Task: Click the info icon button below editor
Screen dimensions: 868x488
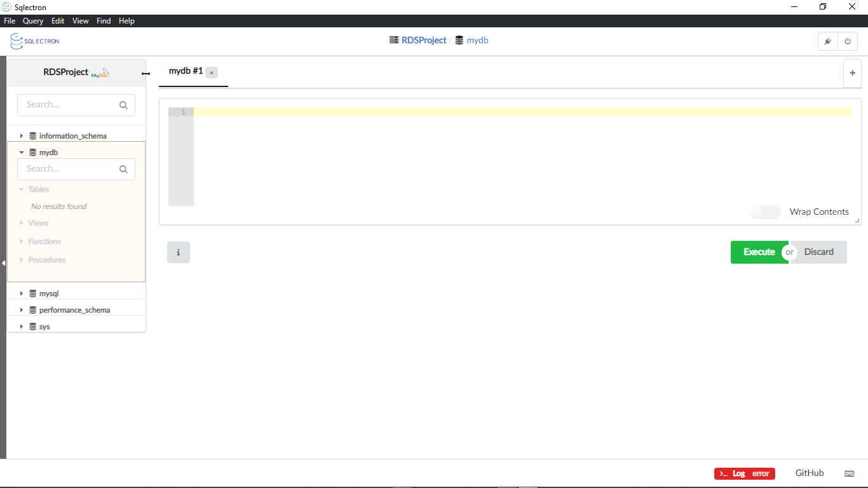Action: click(178, 252)
